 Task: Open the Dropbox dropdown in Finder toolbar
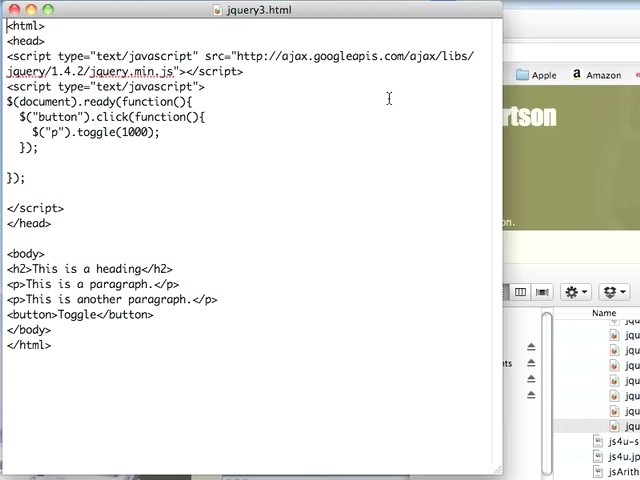click(614, 292)
